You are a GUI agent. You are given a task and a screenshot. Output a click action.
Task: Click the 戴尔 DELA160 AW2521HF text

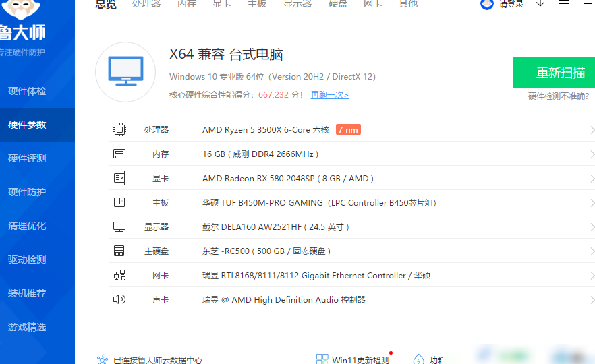276,227
